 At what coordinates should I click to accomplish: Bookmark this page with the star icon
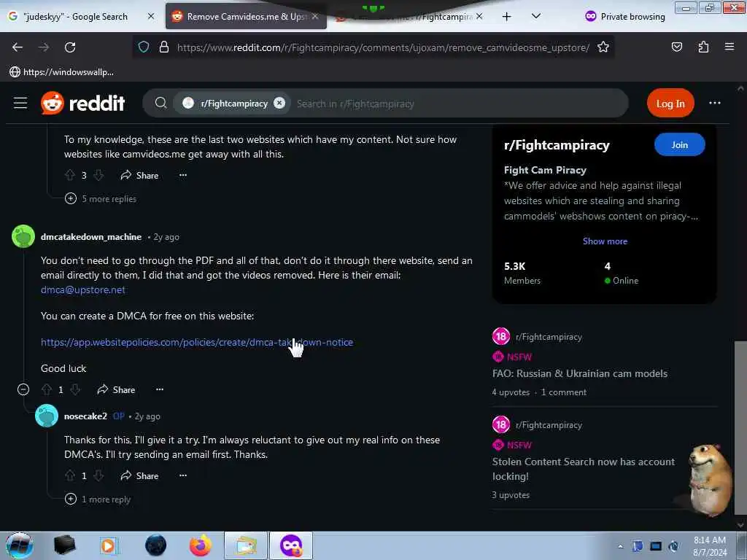[603, 47]
